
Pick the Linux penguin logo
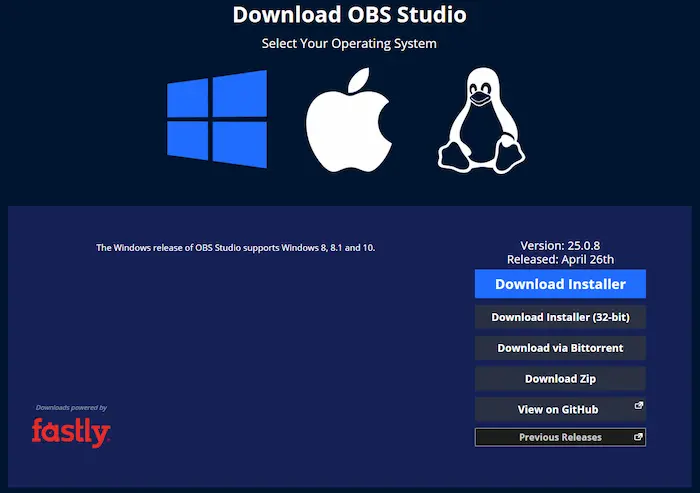pyautogui.click(x=481, y=120)
